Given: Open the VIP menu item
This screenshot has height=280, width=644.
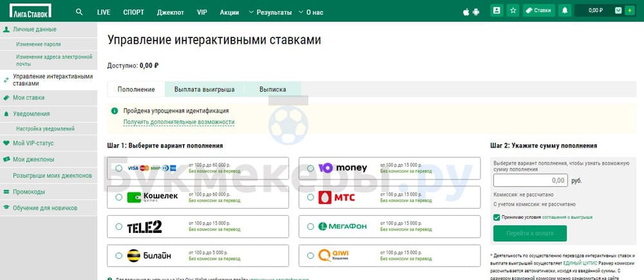Looking at the screenshot, I should [x=202, y=12].
